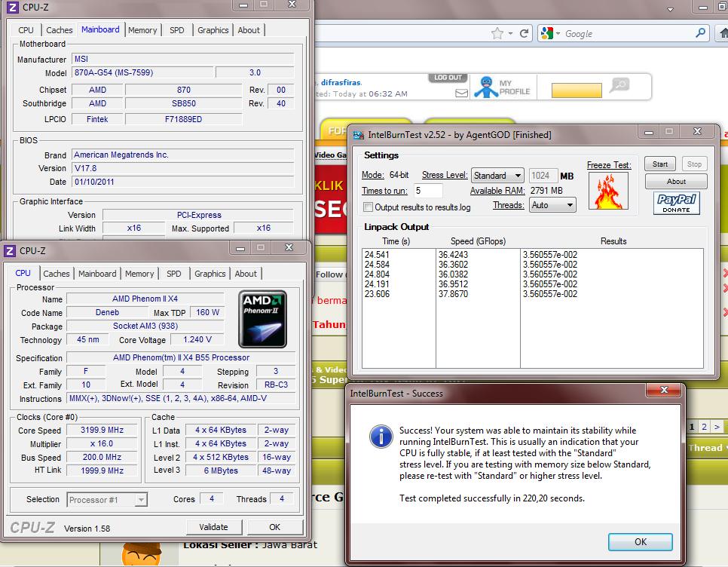The height and width of the screenshot is (567, 728).
Task: Click the Specification AMD Phenom(tm) II X4 B55 Processor
Action: [x=181, y=357]
